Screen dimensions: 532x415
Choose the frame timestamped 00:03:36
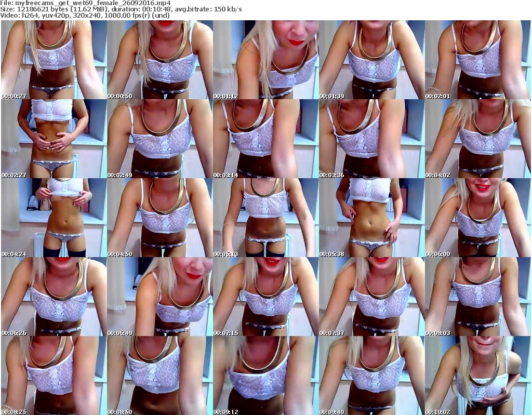pyautogui.click(x=372, y=139)
